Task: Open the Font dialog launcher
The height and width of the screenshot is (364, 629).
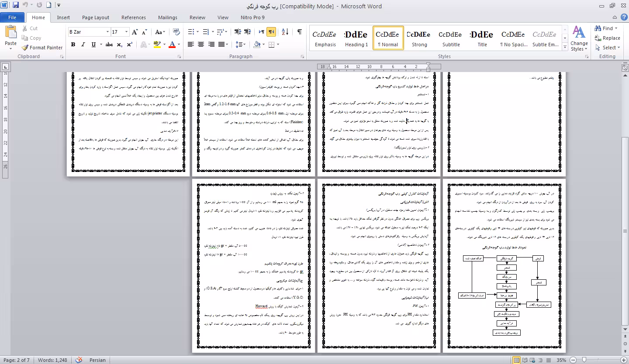Action: (x=180, y=57)
